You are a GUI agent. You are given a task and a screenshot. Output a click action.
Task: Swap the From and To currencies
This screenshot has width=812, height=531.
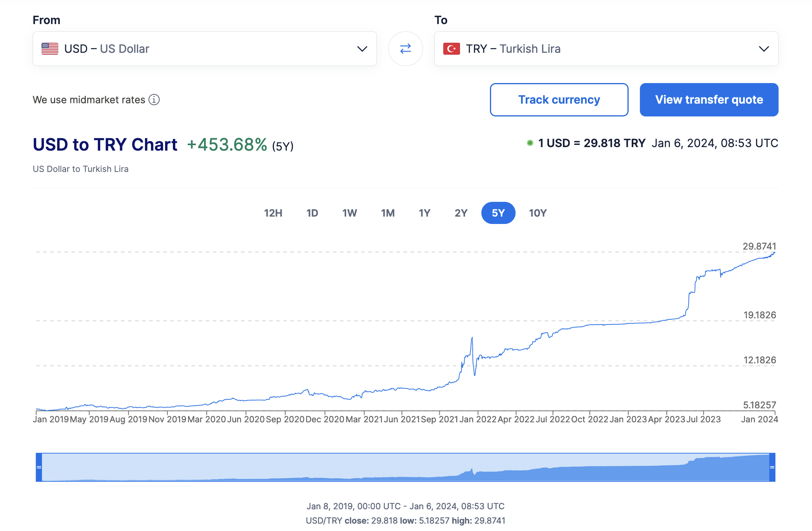(405, 49)
